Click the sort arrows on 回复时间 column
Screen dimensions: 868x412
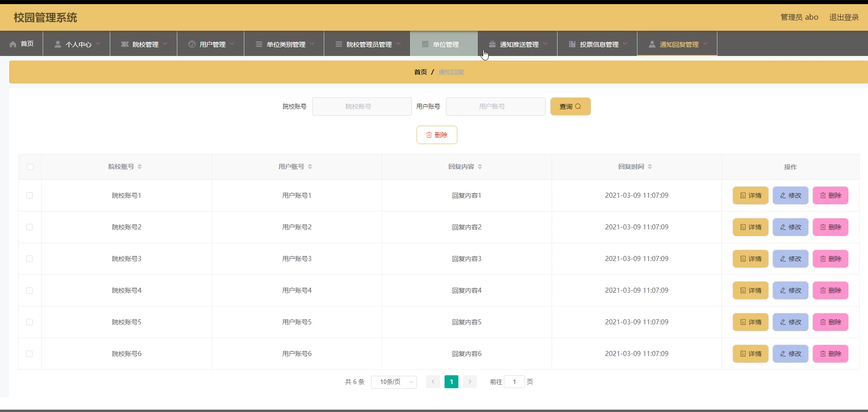tap(650, 167)
